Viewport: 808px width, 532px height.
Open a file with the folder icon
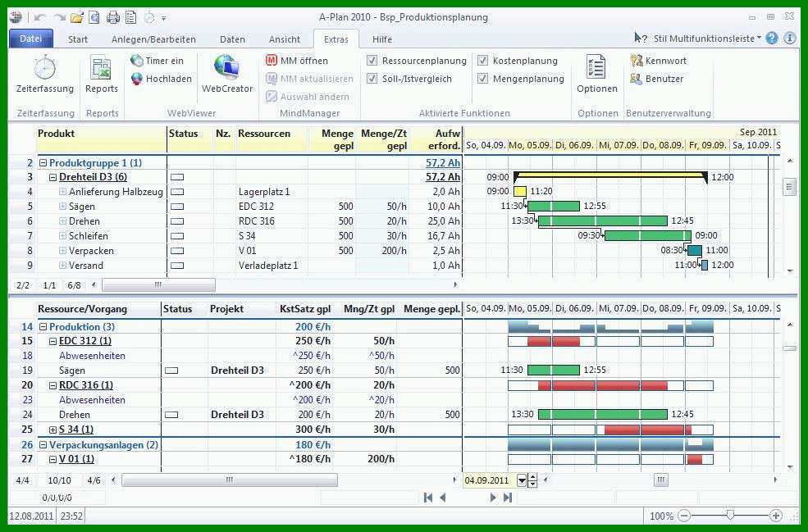77,18
